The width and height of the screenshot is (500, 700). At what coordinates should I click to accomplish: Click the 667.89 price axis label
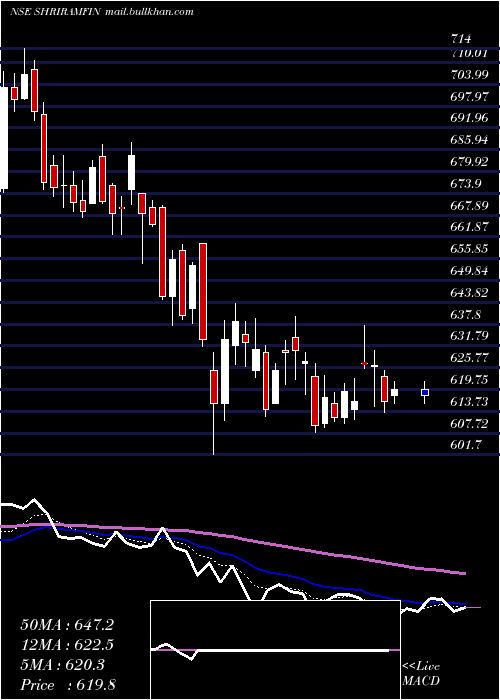(x=469, y=205)
